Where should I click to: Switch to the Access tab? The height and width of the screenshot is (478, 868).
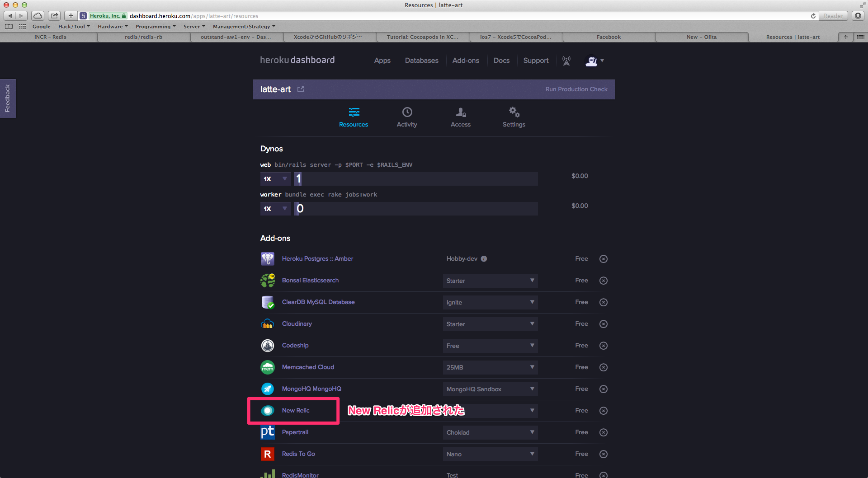click(x=461, y=117)
